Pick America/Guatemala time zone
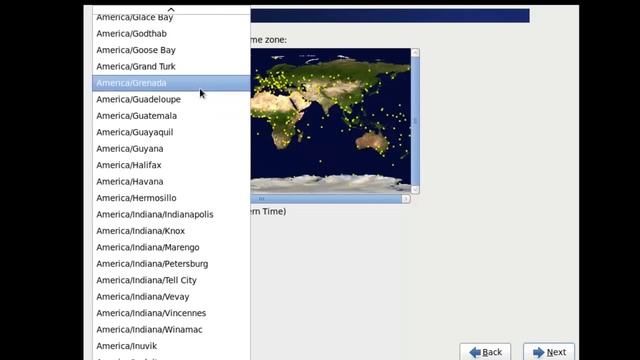Image resolution: width=640 pixels, height=360 pixels. pos(171,116)
